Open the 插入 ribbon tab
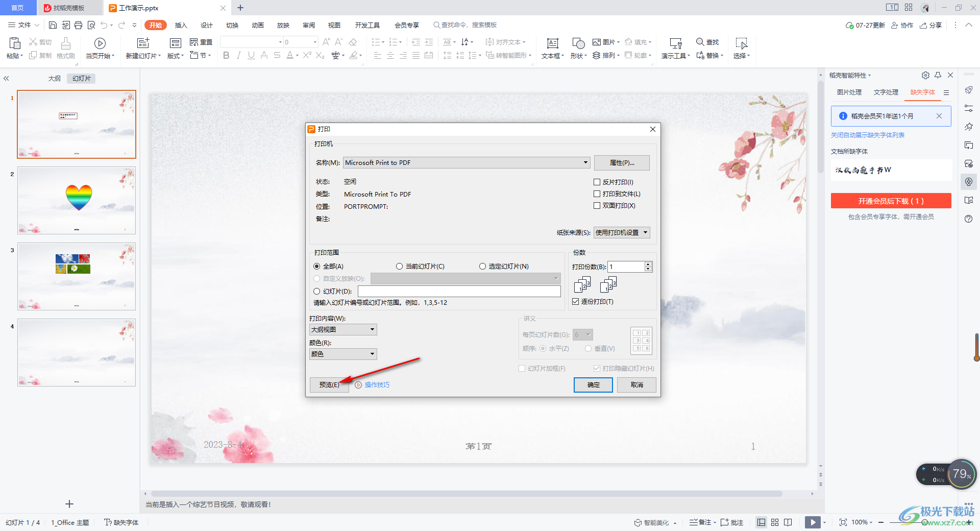 [x=181, y=25]
